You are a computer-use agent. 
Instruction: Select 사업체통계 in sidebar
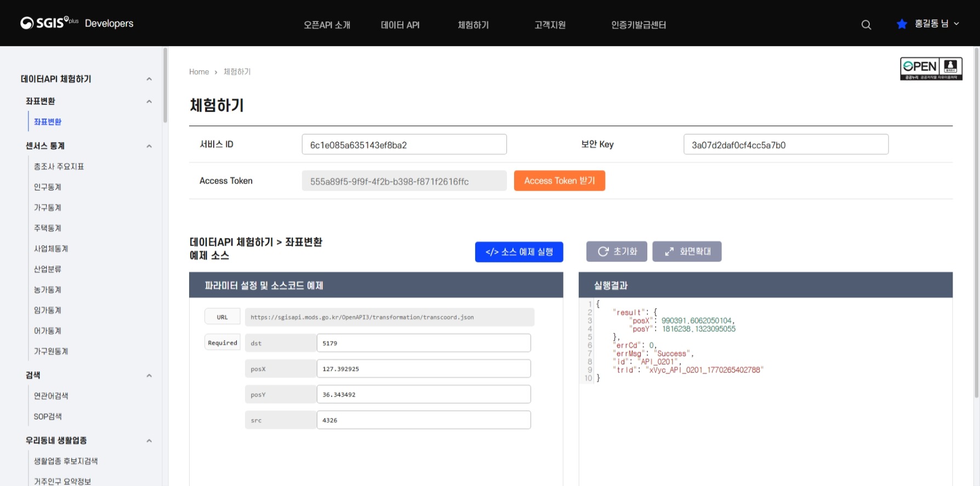[x=51, y=248]
